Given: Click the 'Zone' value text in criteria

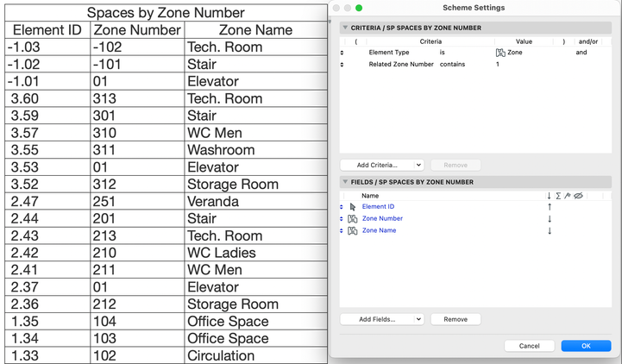Looking at the screenshot, I should click(515, 53).
